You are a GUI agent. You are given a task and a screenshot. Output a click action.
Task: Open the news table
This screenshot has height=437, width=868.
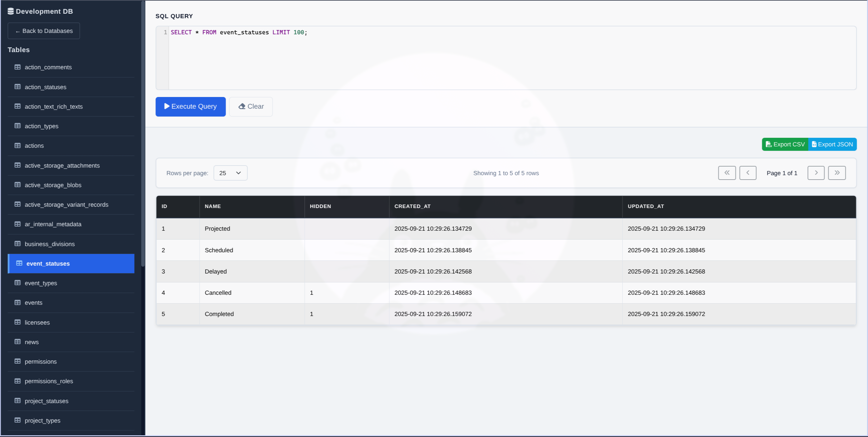[x=31, y=342]
